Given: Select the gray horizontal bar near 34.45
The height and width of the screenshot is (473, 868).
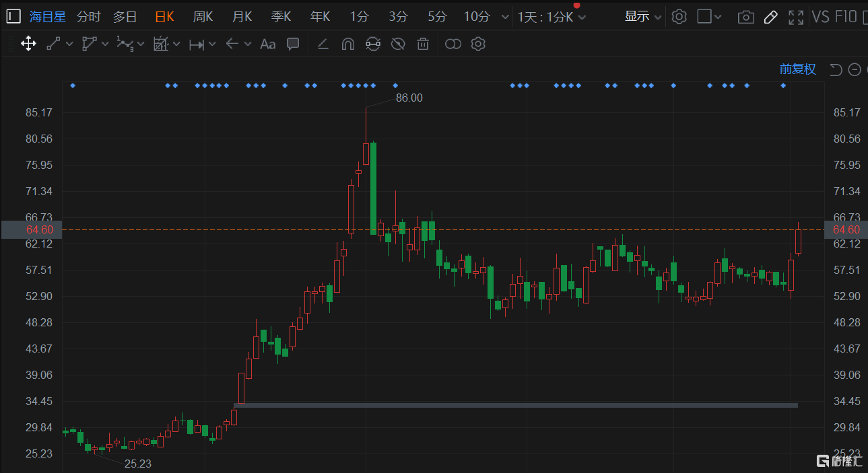Looking at the screenshot, I should coord(516,405).
